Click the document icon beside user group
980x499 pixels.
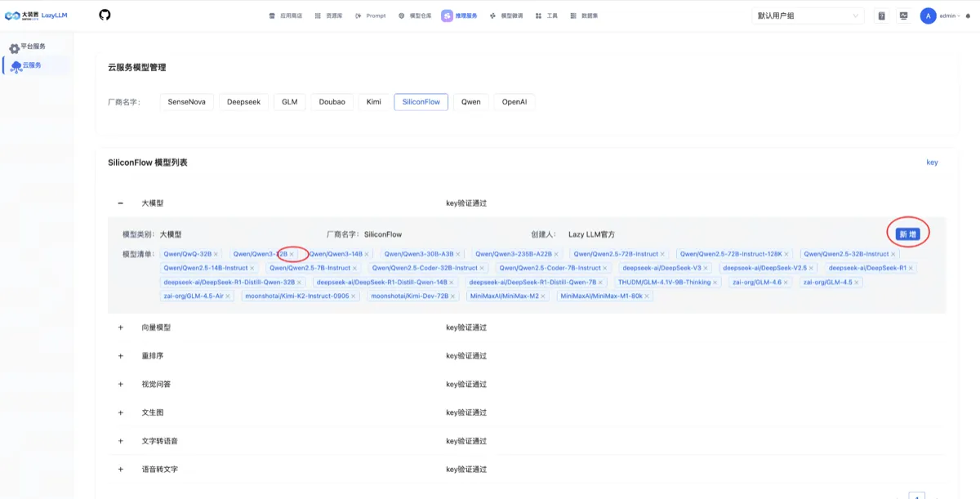pyautogui.click(x=881, y=16)
